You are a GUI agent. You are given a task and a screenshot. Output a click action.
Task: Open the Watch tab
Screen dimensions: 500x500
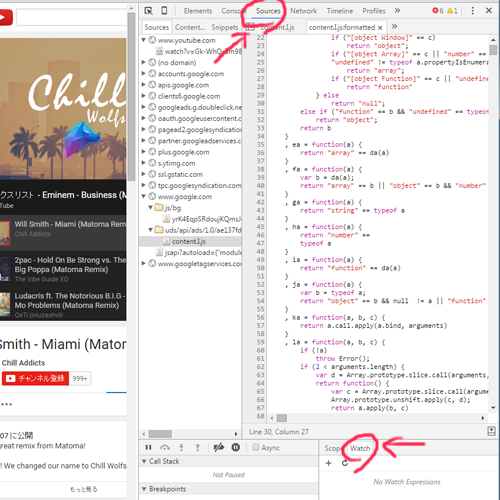pos(360,448)
